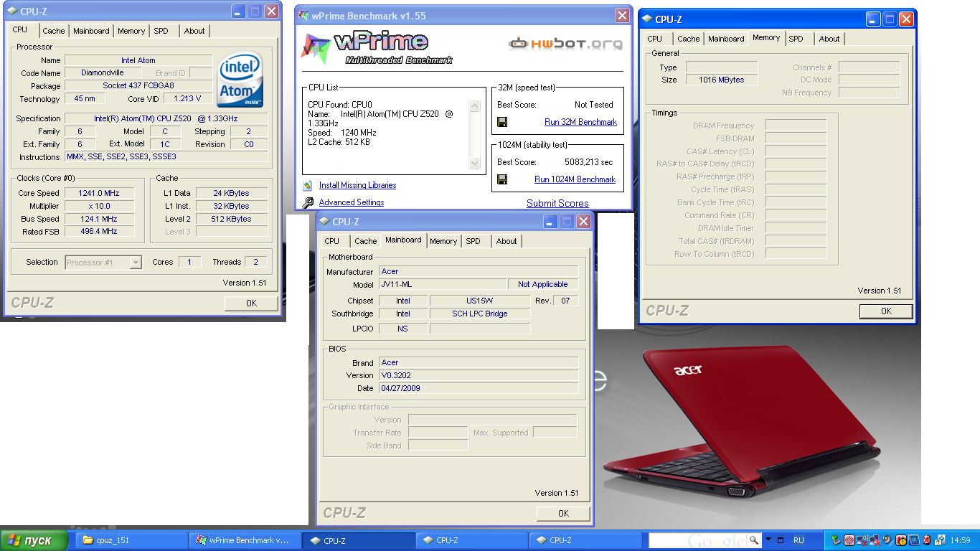This screenshot has height=551, width=980.
Task: Click the Core VID value 1.213 V
Action: click(188, 99)
